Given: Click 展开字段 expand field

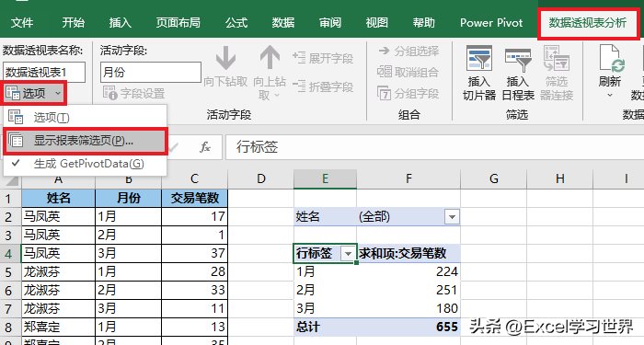Looking at the screenshot, I should 323,58.
